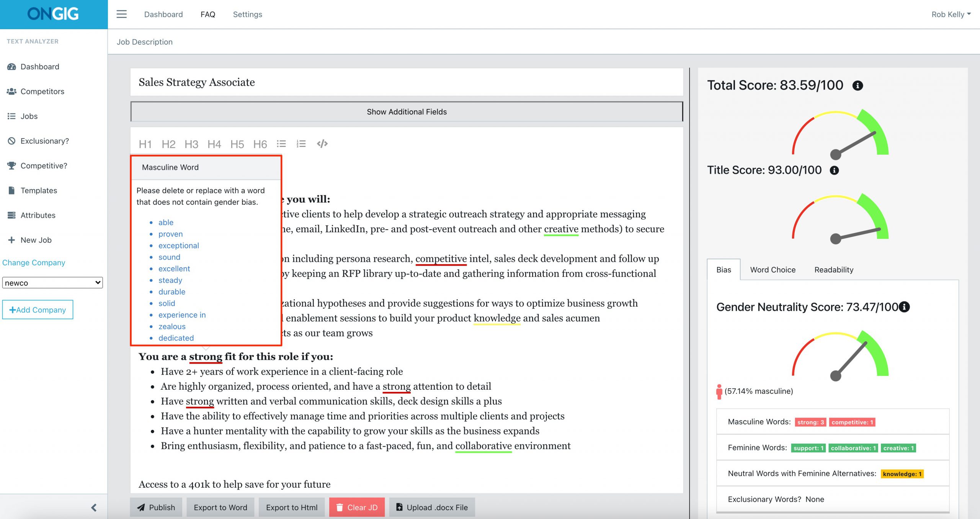Switch to the Readability tab

833,270
